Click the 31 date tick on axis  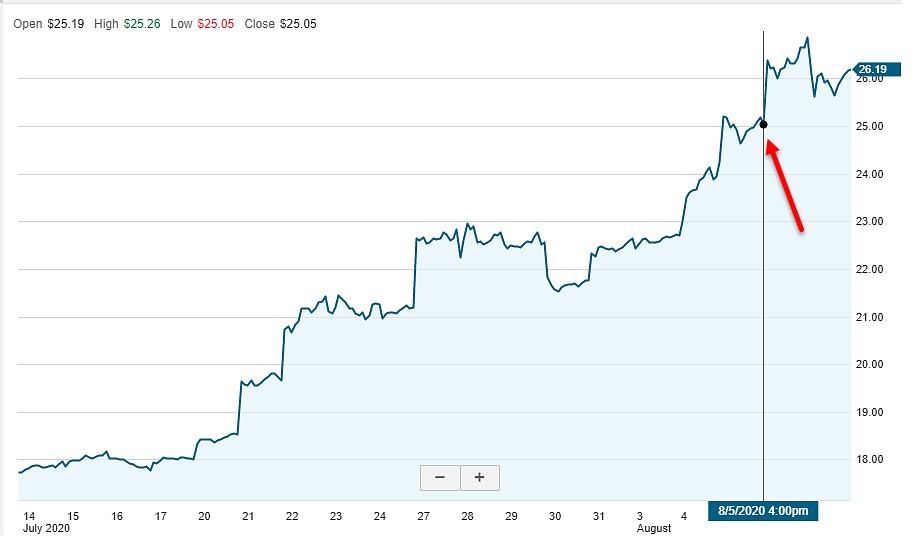(599, 516)
